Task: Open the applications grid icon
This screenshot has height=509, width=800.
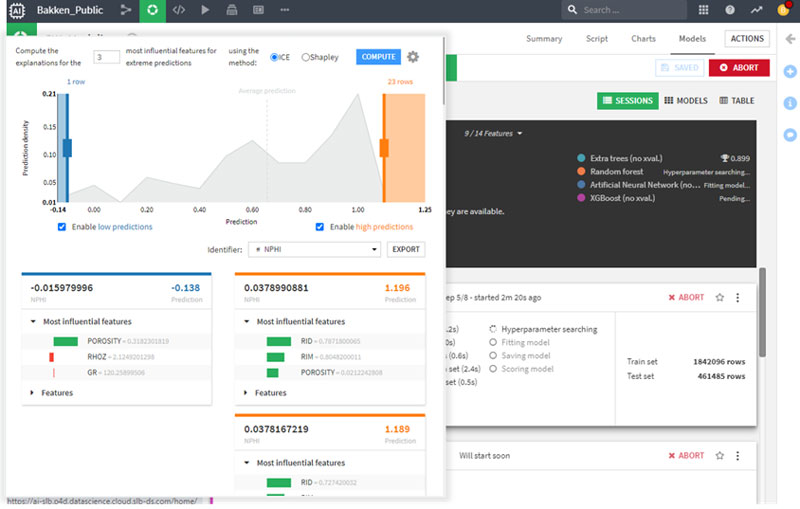Action: click(703, 10)
